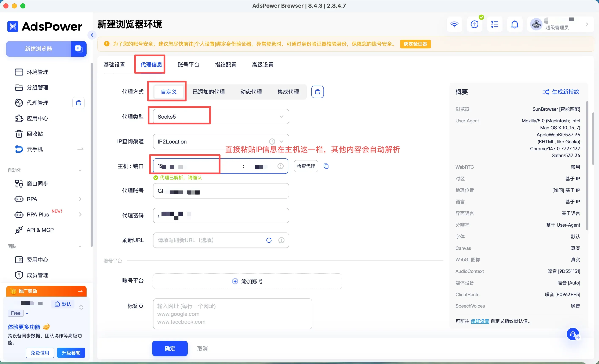The height and width of the screenshot is (364, 599).
Task: Click the Wi-Fi network status icon
Action: tap(454, 24)
